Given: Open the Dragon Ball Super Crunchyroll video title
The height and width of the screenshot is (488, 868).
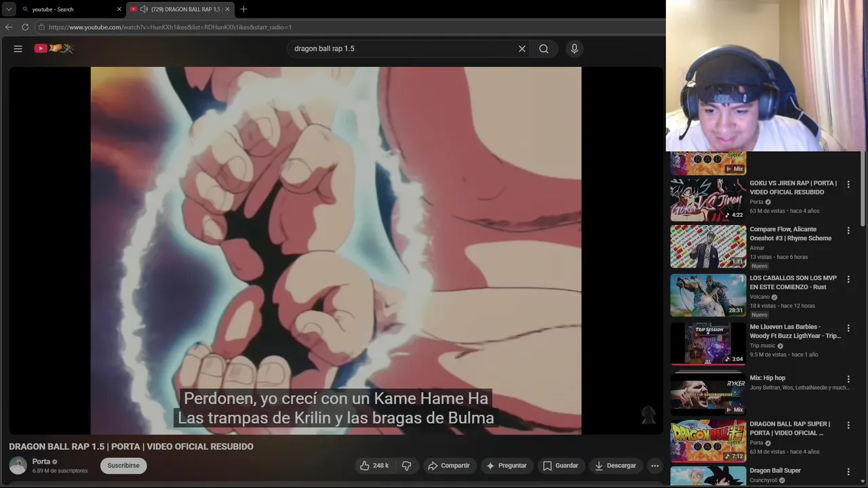Looking at the screenshot, I should coord(775,470).
